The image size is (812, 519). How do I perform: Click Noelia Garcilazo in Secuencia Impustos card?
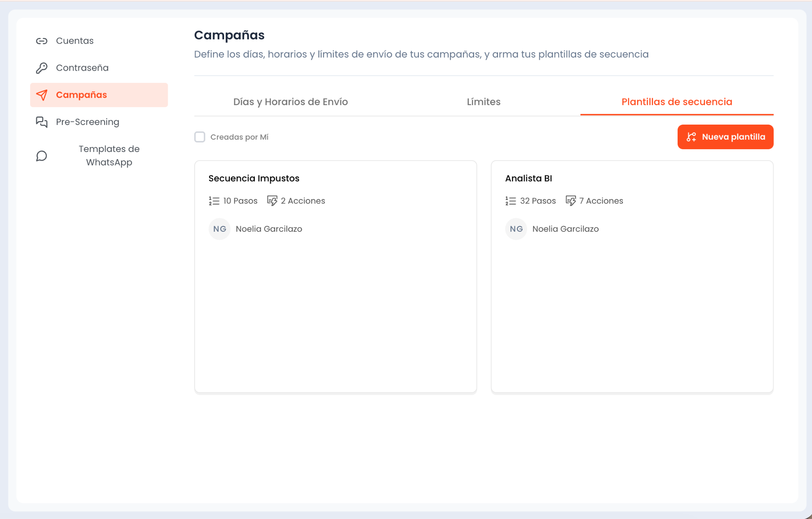269,229
